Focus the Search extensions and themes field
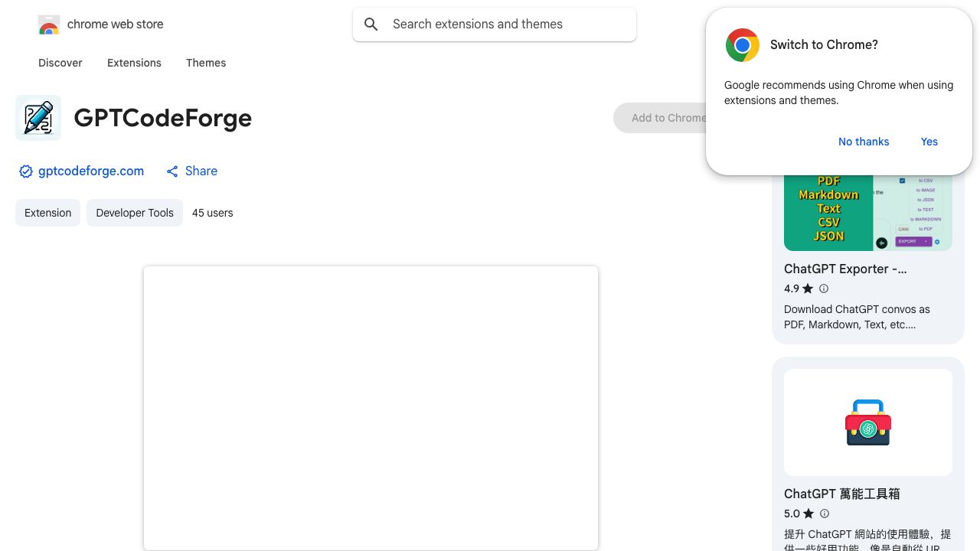Viewport: 980px width, 551px height. point(495,24)
